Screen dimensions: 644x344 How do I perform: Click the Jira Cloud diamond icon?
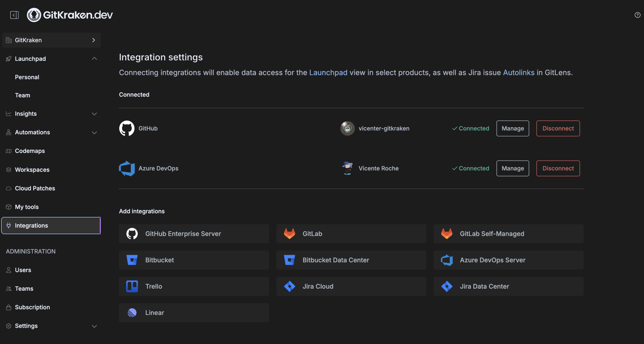[x=290, y=286]
